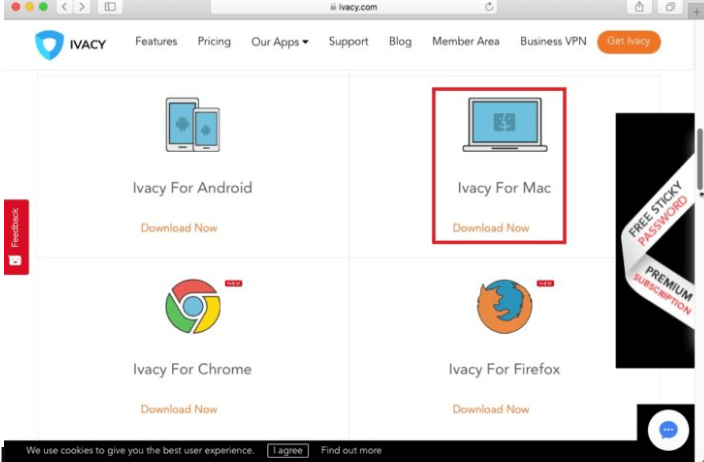
Task: Open the Business VPN page
Action: tap(553, 41)
